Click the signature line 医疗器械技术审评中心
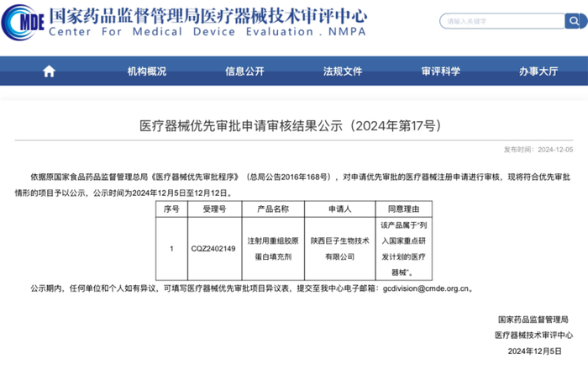588x370 pixels. point(533,335)
